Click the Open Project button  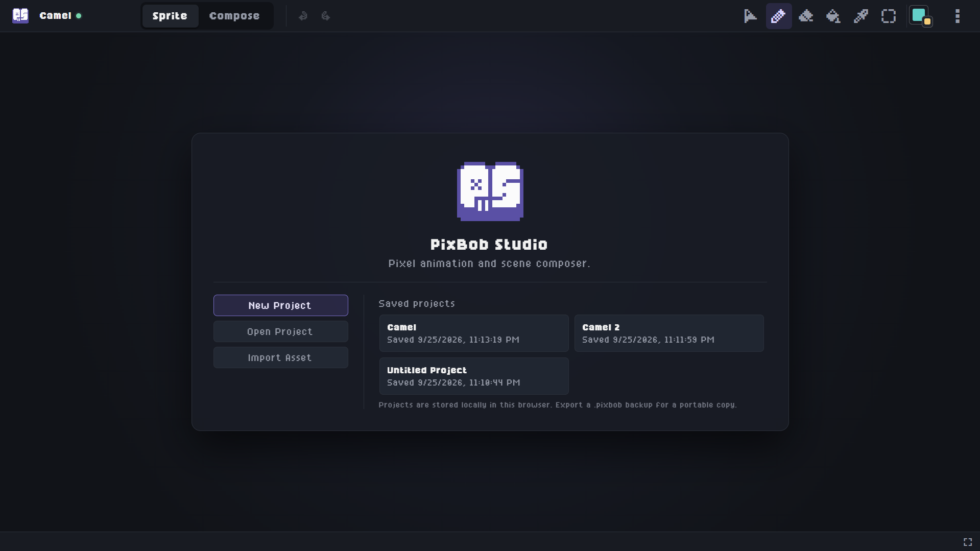pyautogui.click(x=280, y=331)
